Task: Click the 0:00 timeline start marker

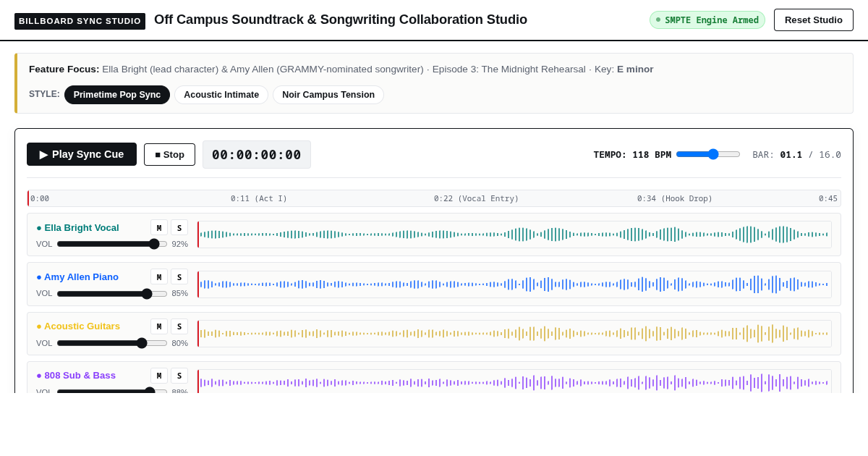Action: pyautogui.click(x=40, y=198)
